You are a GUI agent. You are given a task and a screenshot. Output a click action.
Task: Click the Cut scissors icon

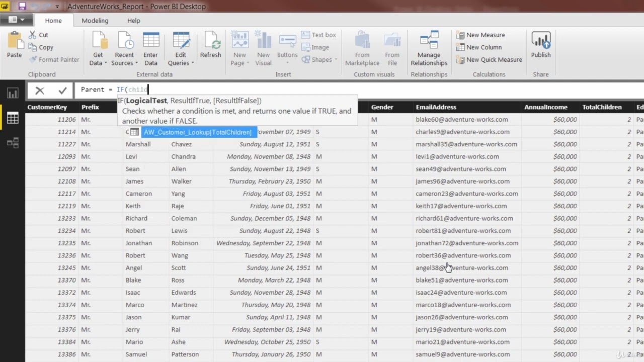pyautogui.click(x=32, y=35)
